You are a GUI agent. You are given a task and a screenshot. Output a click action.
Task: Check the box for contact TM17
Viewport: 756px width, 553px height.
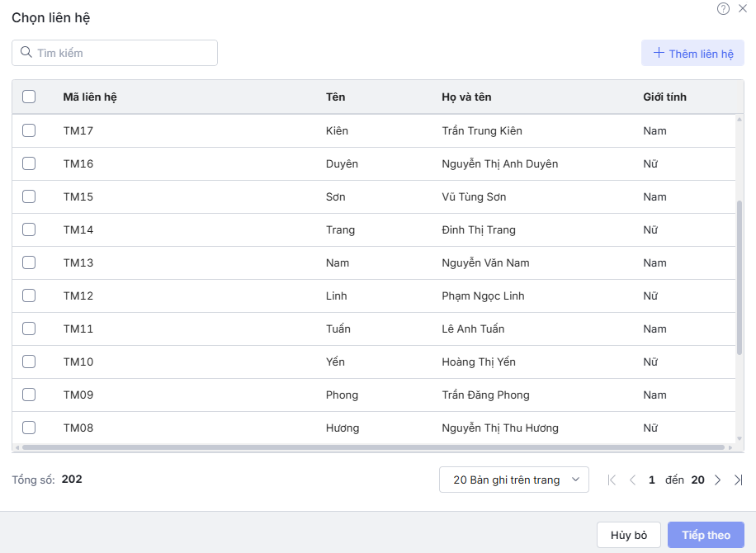pyautogui.click(x=29, y=130)
